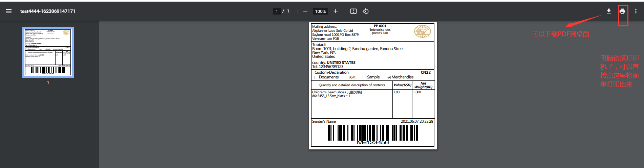Screen dimensions: 644x168
Task: Tick the Gift checkbox
Action: coord(347,77)
